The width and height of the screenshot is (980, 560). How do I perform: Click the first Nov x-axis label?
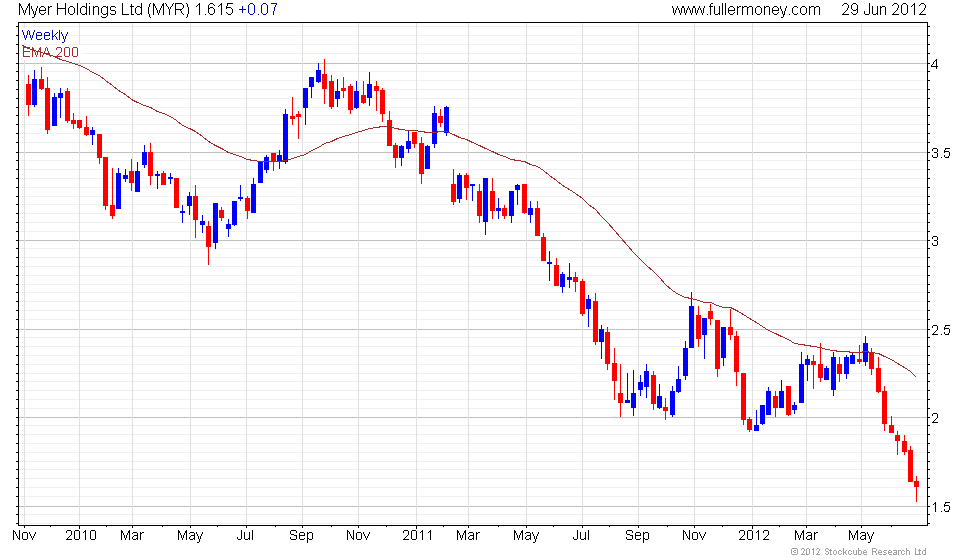[24, 536]
